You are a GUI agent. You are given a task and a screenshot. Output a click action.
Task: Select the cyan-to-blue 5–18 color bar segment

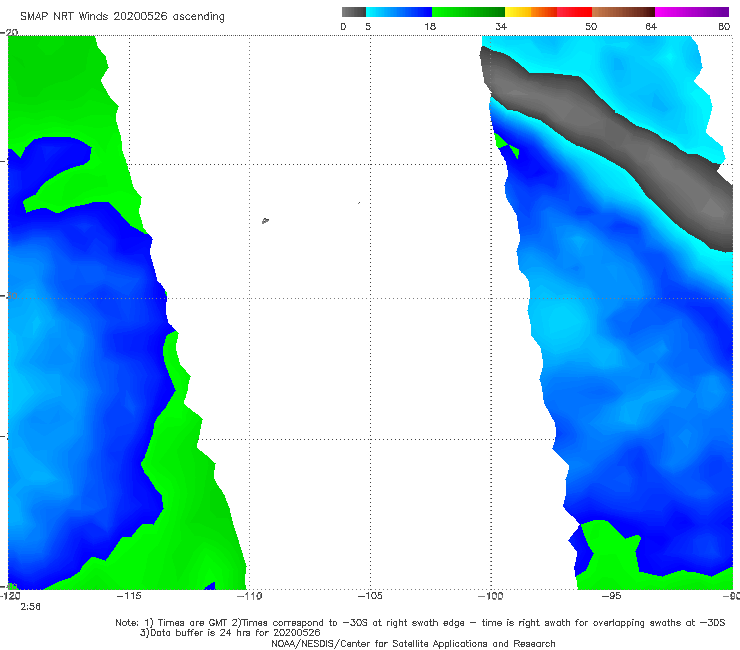point(399,12)
